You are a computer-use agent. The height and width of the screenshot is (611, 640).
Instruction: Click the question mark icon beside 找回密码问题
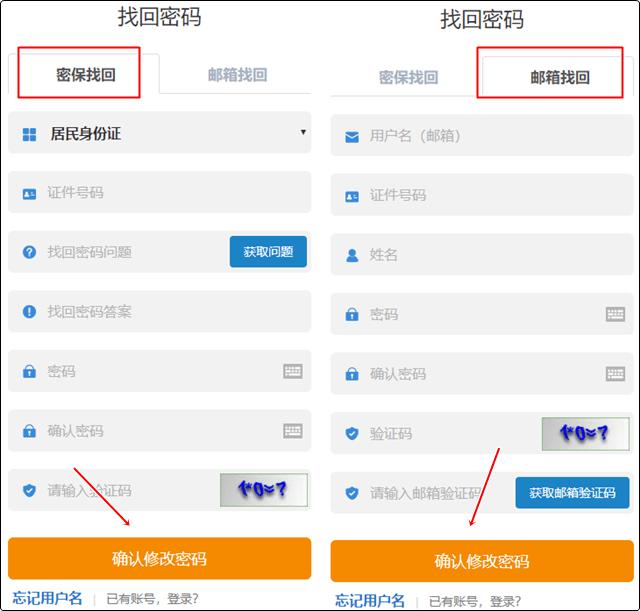29,252
